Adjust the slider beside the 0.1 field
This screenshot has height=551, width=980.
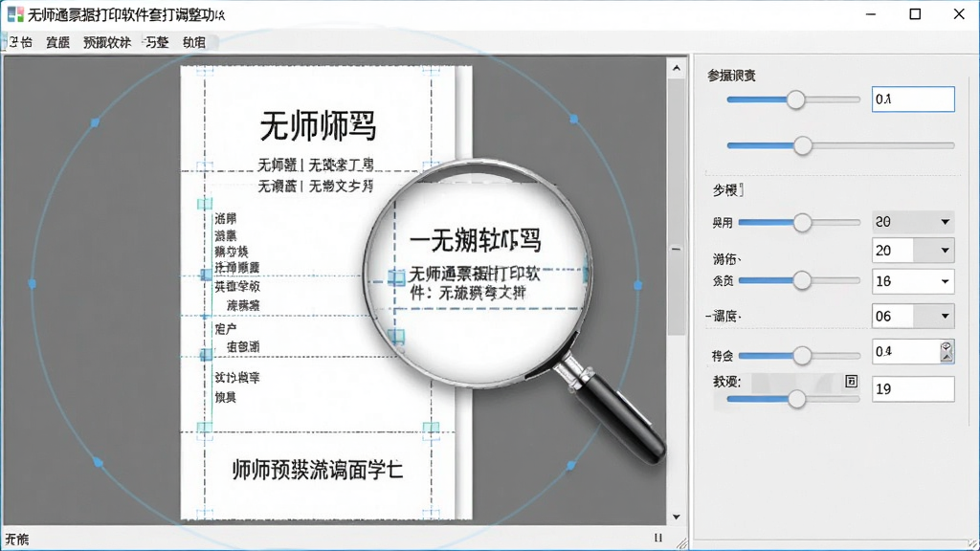tap(793, 99)
